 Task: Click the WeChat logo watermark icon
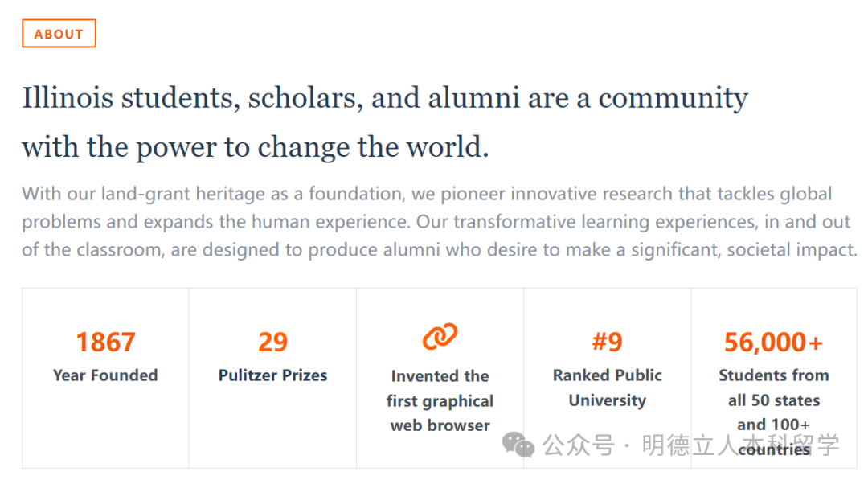518,445
